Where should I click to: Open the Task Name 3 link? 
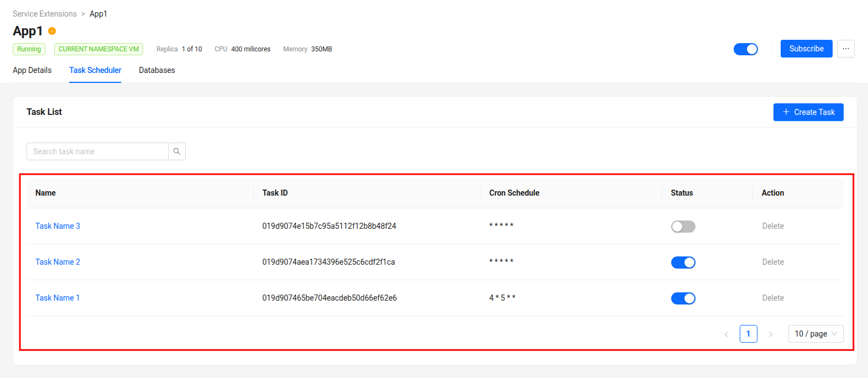(x=57, y=226)
